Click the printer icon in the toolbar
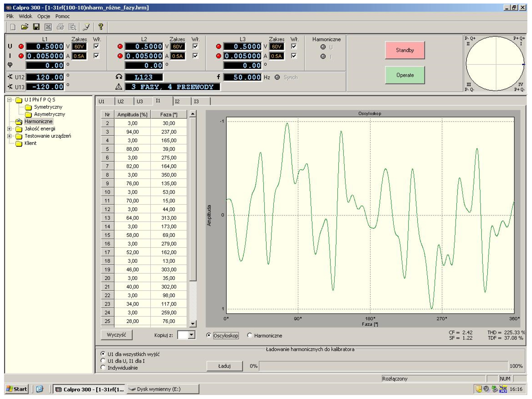532x399 pixels. pos(60,27)
